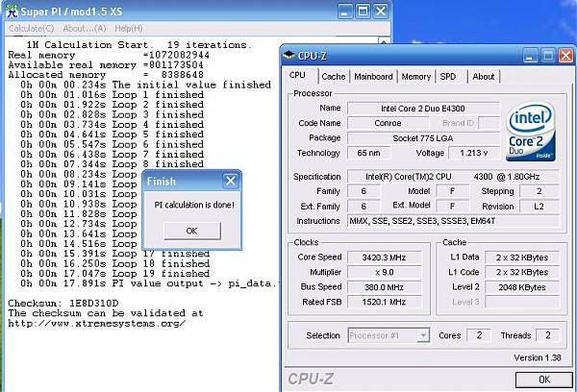Close the Finish dialog with X
577x392 pixels.
pos(231,181)
